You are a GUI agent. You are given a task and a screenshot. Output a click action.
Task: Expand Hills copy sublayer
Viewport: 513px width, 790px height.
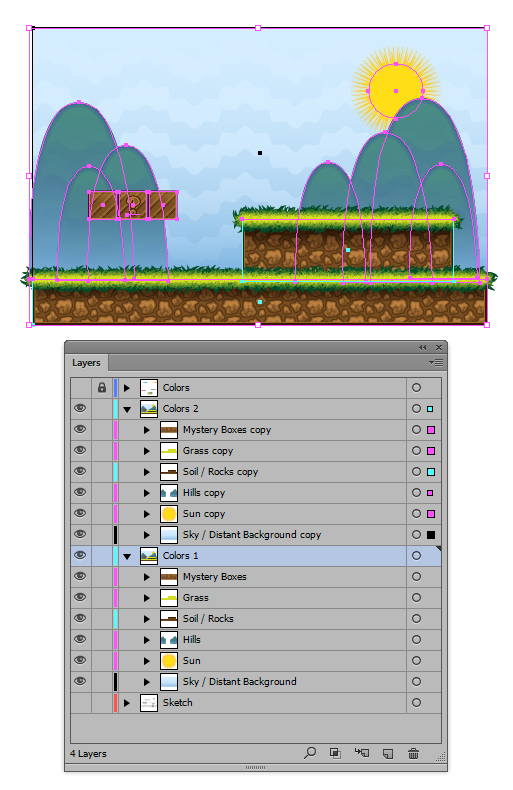[147, 493]
